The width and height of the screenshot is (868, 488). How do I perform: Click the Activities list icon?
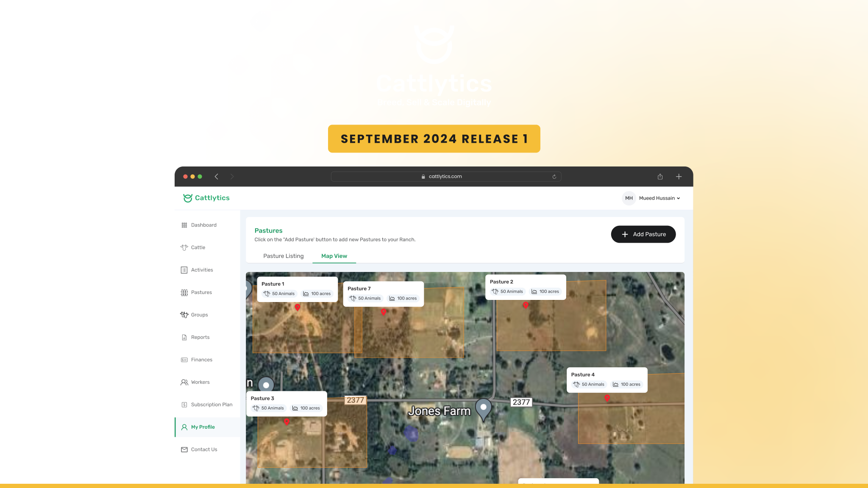tap(184, 270)
